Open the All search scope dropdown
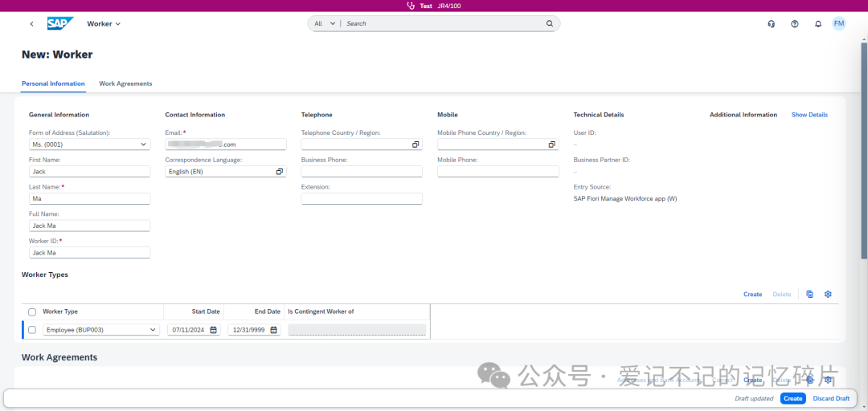This screenshot has width=868, height=411. [x=325, y=24]
